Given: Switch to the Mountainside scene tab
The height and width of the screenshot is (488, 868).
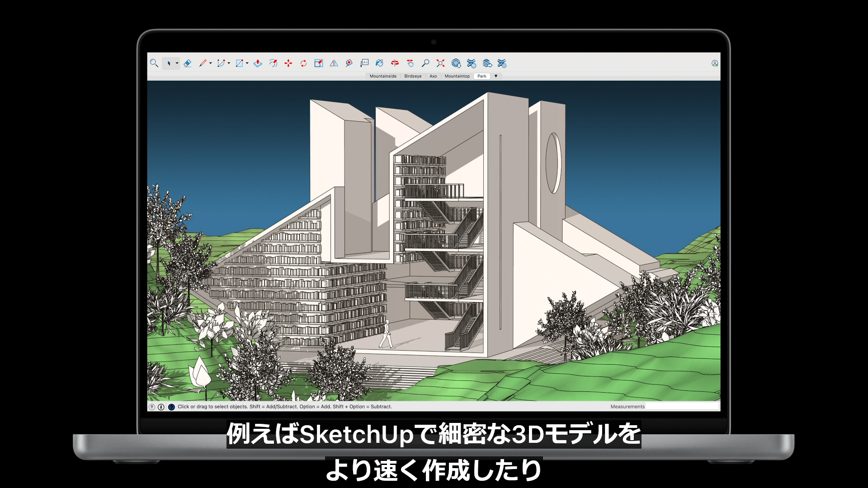Looking at the screenshot, I should tap(383, 76).
